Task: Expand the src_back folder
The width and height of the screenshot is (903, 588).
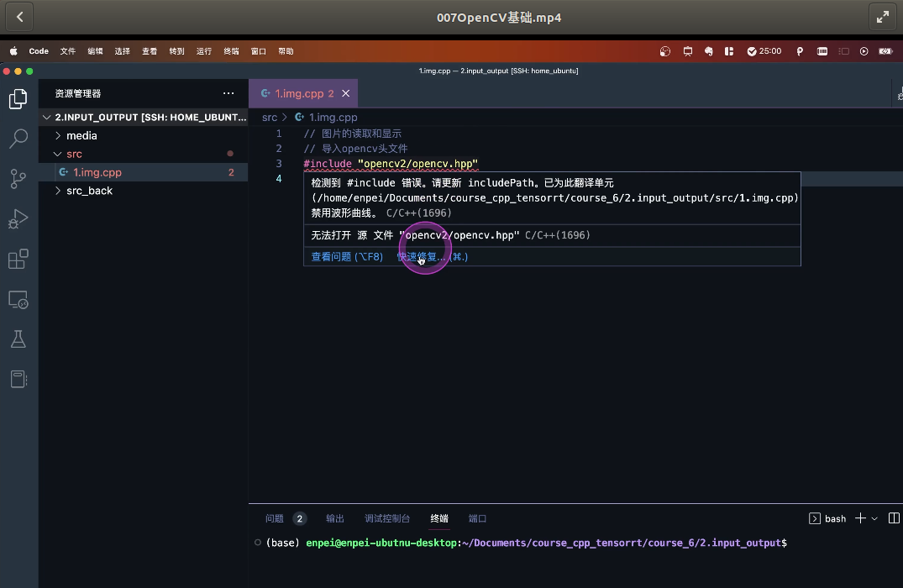Action: tap(89, 191)
